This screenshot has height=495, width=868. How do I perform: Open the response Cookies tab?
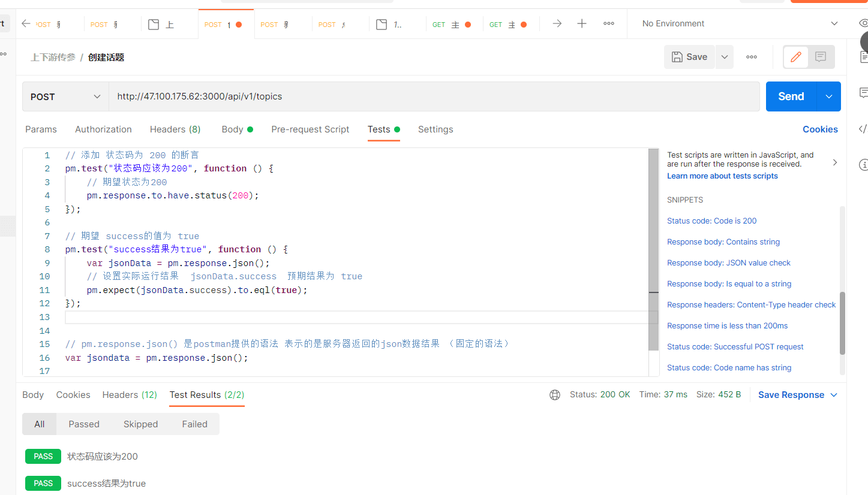point(73,395)
